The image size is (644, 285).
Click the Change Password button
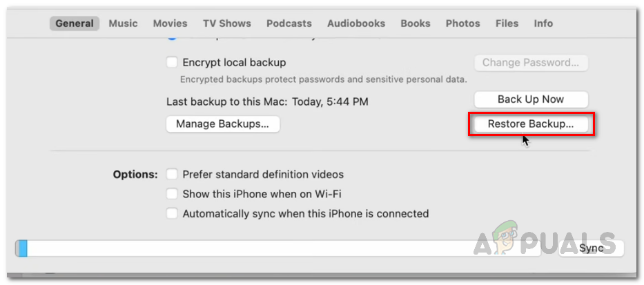pyautogui.click(x=531, y=63)
